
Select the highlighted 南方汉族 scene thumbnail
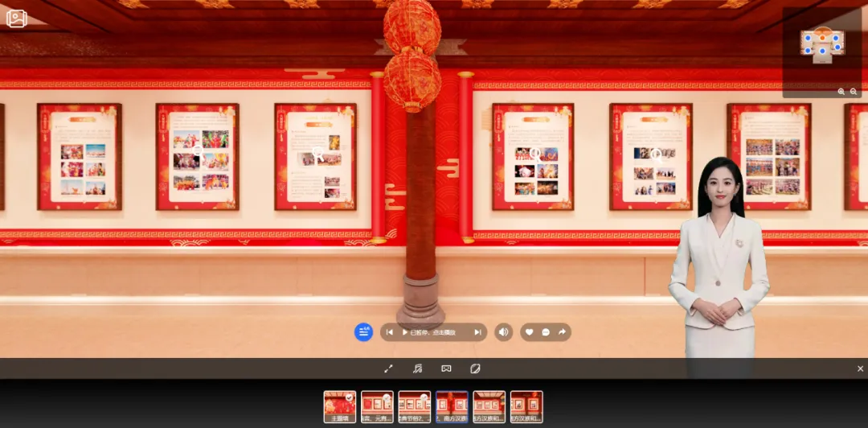452,407
